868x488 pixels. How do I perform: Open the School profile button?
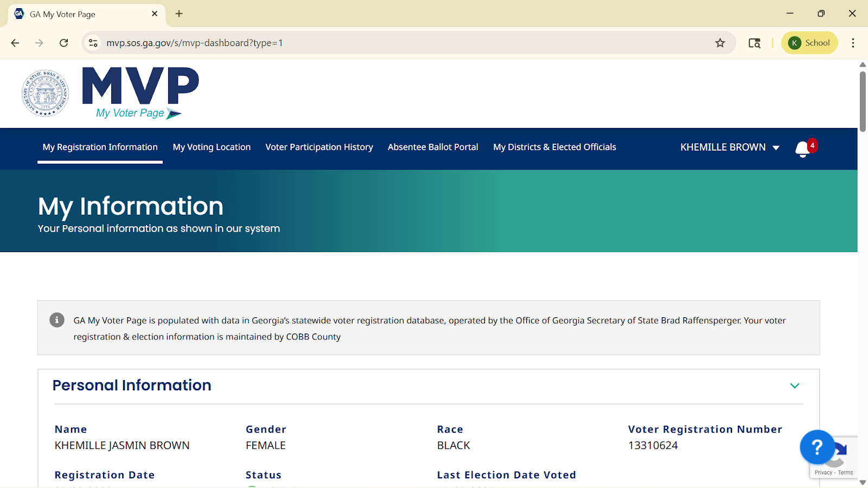[x=809, y=43]
